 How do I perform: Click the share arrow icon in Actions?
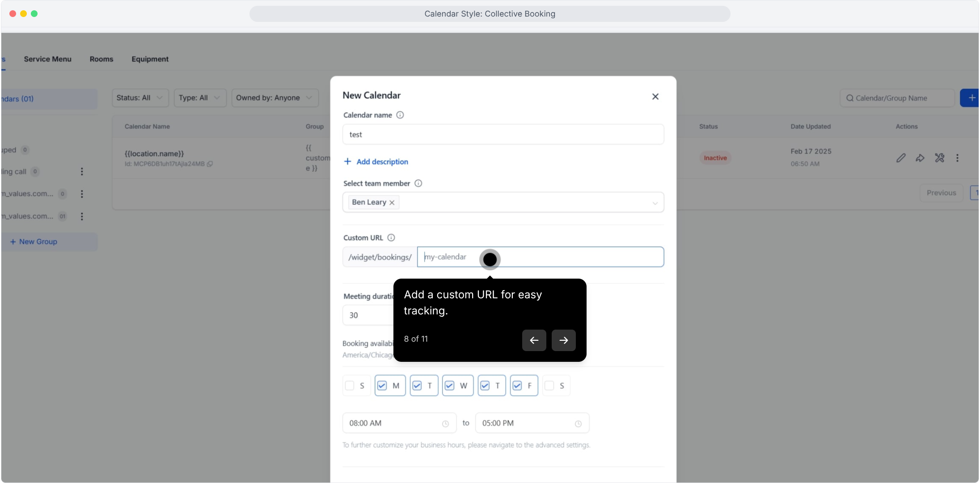click(x=920, y=158)
